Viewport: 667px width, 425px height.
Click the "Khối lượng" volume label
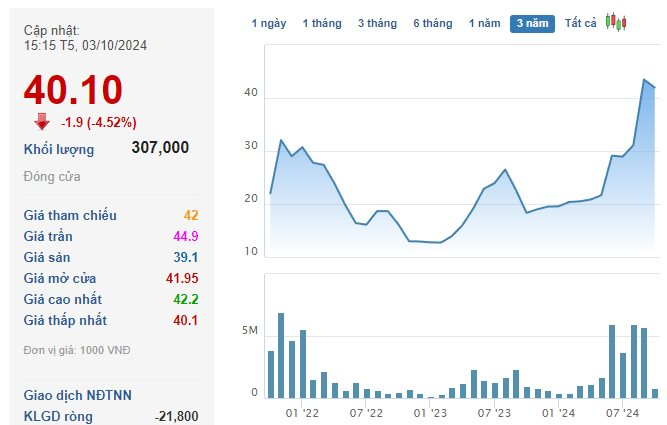pos(59,149)
